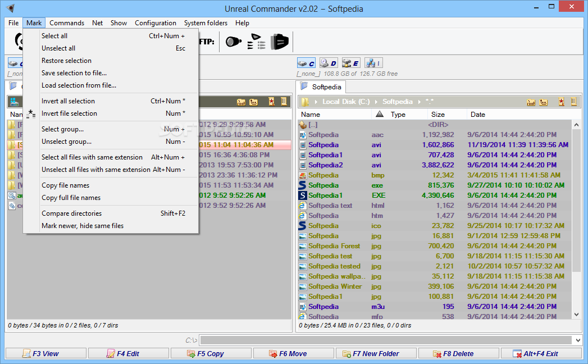Switch right panel to drive E
Image resolution: width=588 pixels, height=364 pixels.
click(x=350, y=63)
